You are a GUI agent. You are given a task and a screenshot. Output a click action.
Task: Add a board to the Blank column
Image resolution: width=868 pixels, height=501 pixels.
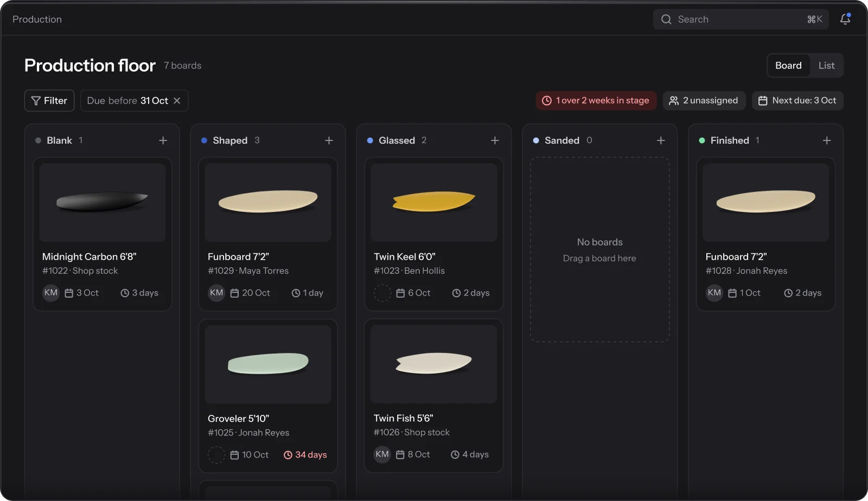[x=163, y=140]
